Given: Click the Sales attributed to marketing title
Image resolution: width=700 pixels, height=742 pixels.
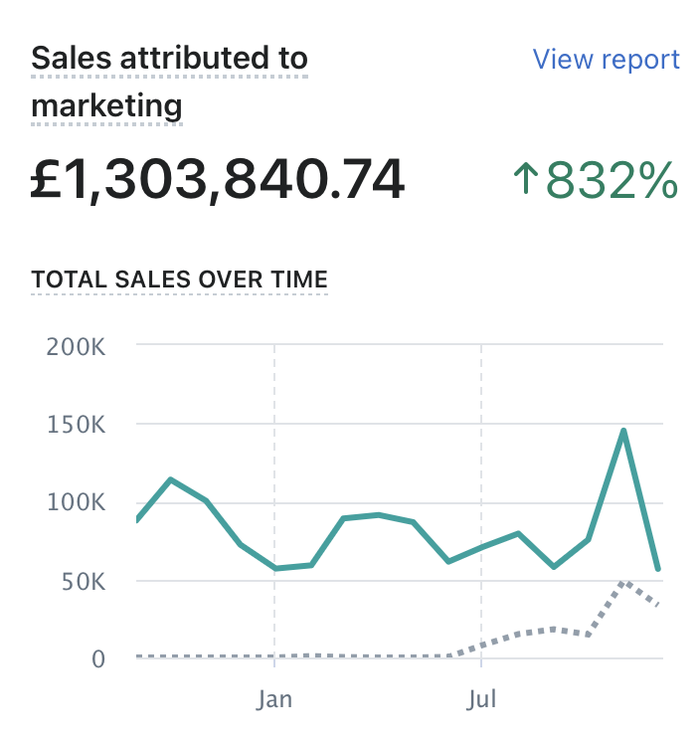Looking at the screenshot, I should (x=169, y=82).
